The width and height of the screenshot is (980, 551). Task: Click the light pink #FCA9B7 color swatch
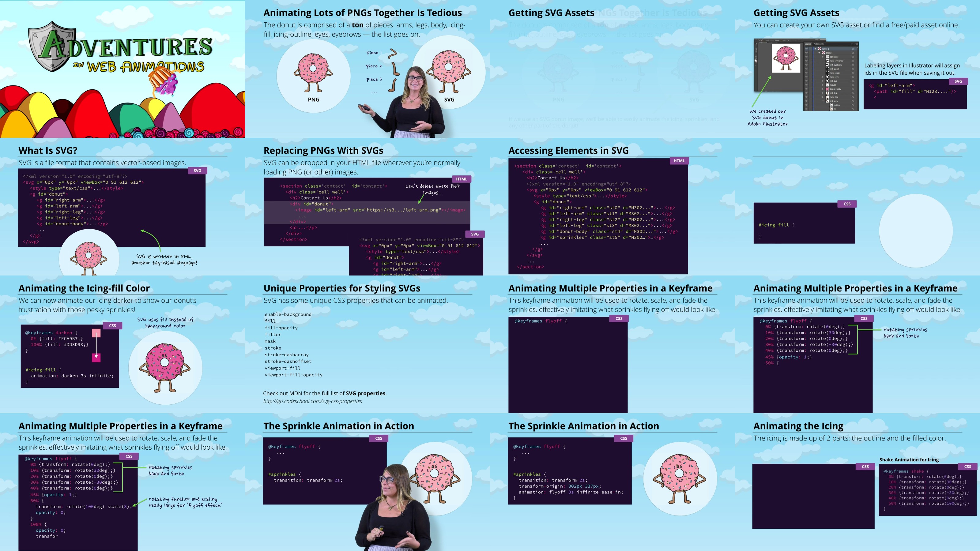(96, 333)
